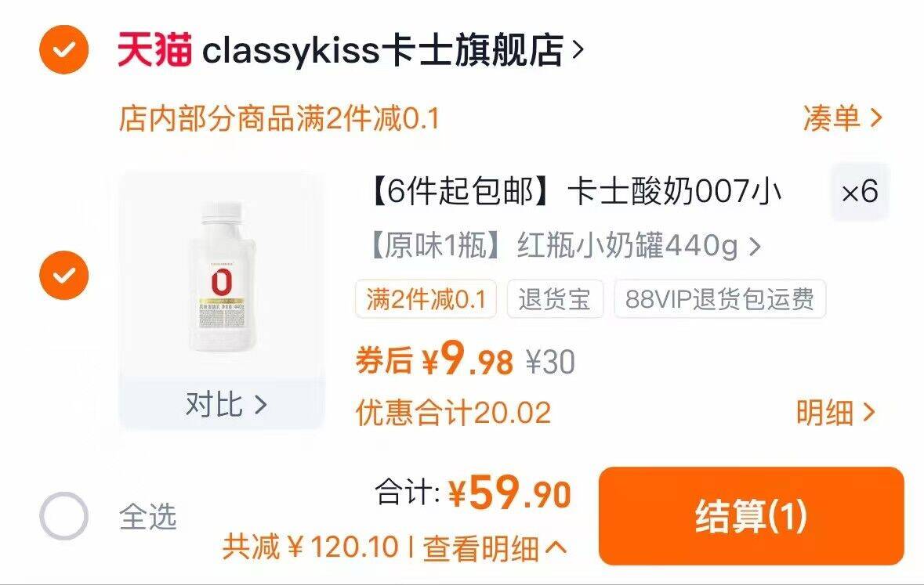Change the ×6 quantity selector

[x=859, y=192]
